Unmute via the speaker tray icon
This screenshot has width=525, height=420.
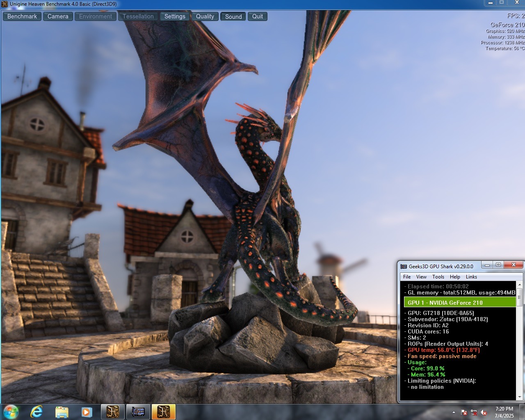pyautogui.click(x=484, y=412)
